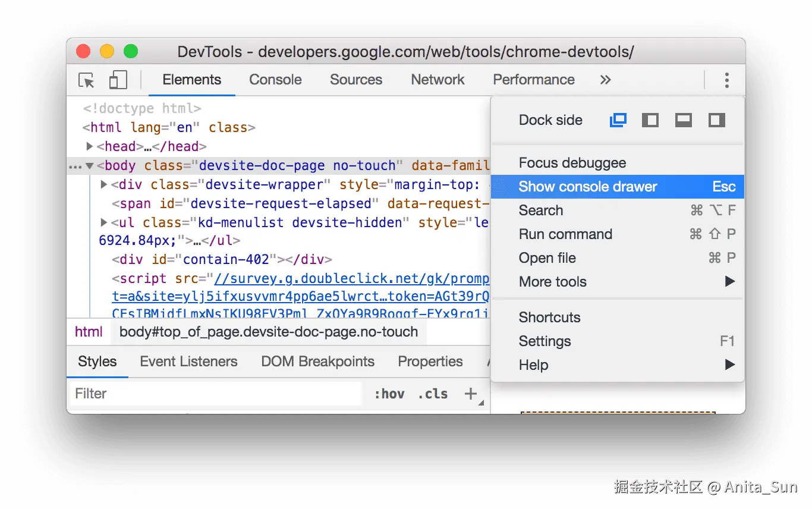Choose Search from the menu

(x=618, y=210)
